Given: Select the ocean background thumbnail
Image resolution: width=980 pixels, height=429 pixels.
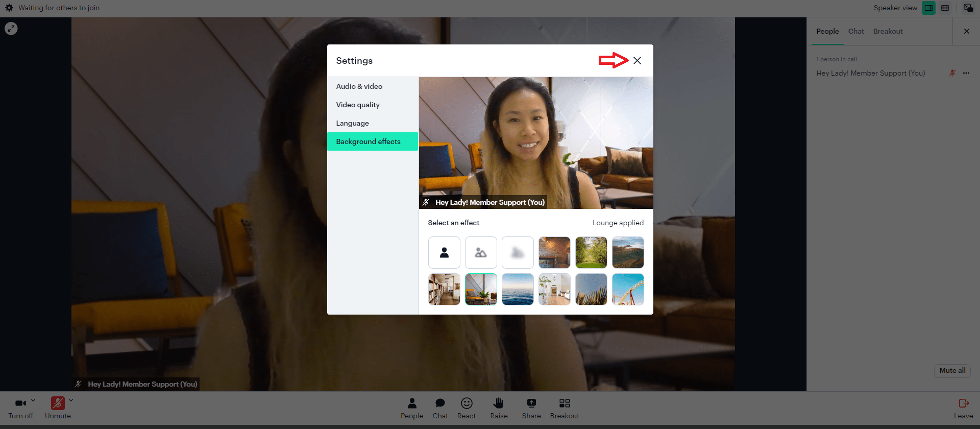Looking at the screenshot, I should point(518,289).
